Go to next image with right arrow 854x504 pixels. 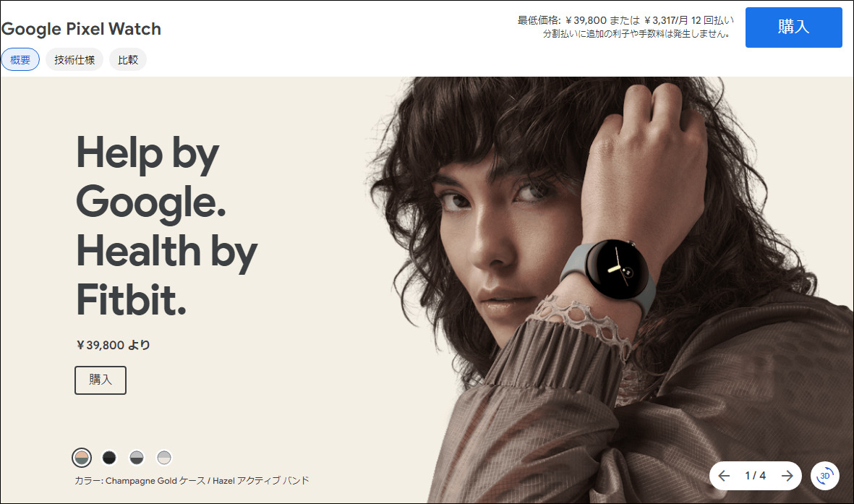point(787,476)
